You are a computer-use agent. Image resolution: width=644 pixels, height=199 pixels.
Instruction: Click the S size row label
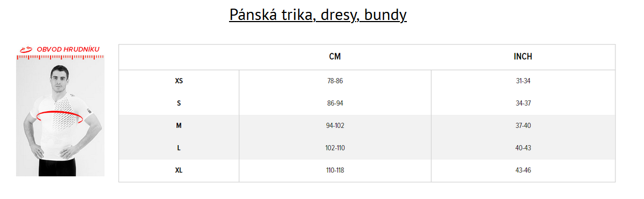tap(179, 103)
